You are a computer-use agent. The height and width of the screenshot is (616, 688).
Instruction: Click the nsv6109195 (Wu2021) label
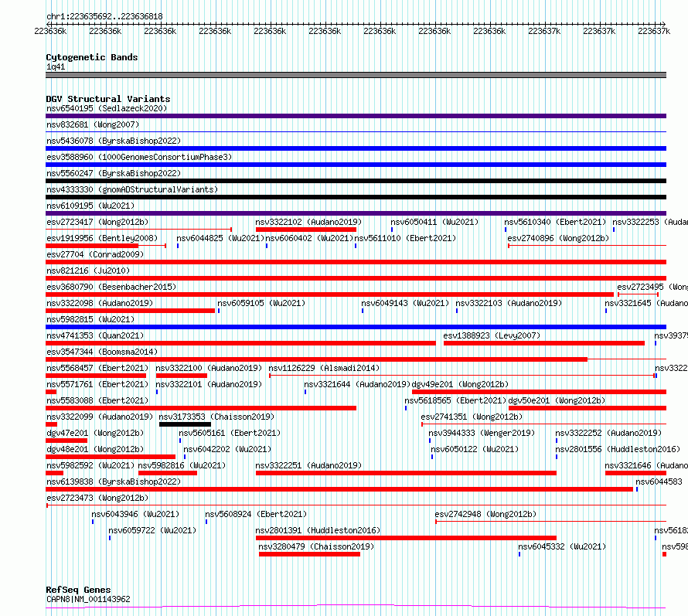tap(90, 206)
